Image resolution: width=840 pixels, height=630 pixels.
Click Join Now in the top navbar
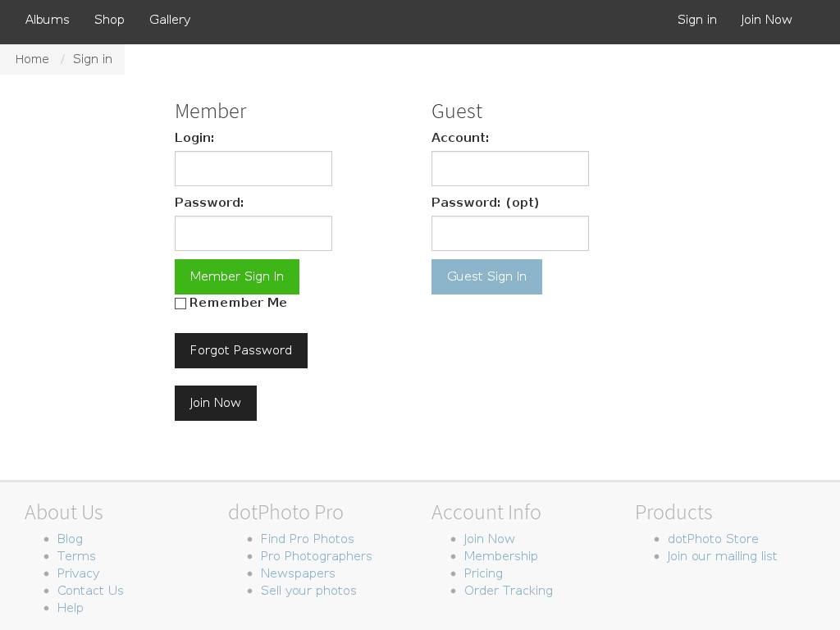766,20
